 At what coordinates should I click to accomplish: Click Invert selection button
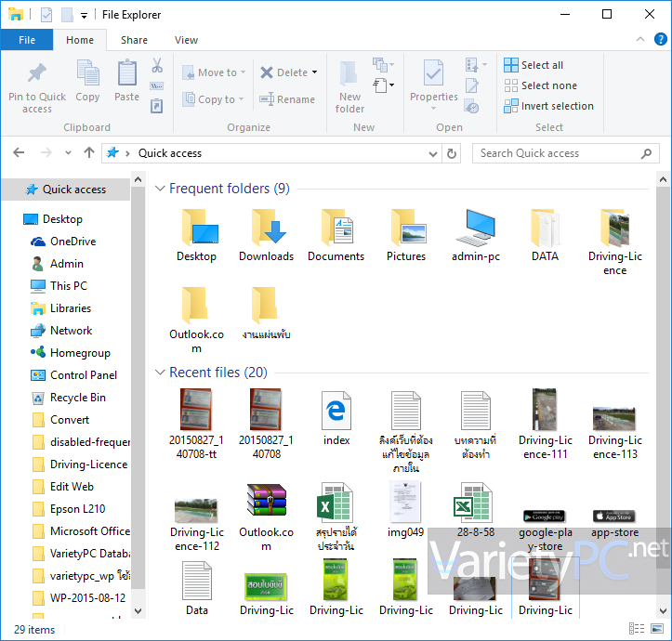click(x=549, y=106)
